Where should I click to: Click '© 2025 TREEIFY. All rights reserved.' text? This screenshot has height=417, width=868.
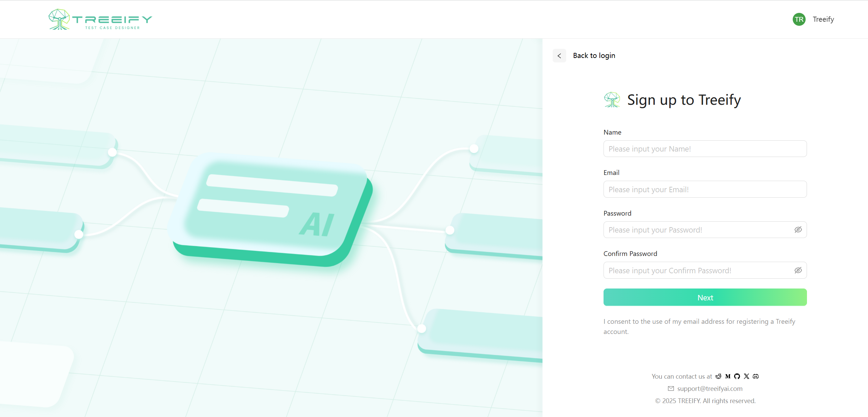pyautogui.click(x=705, y=401)
